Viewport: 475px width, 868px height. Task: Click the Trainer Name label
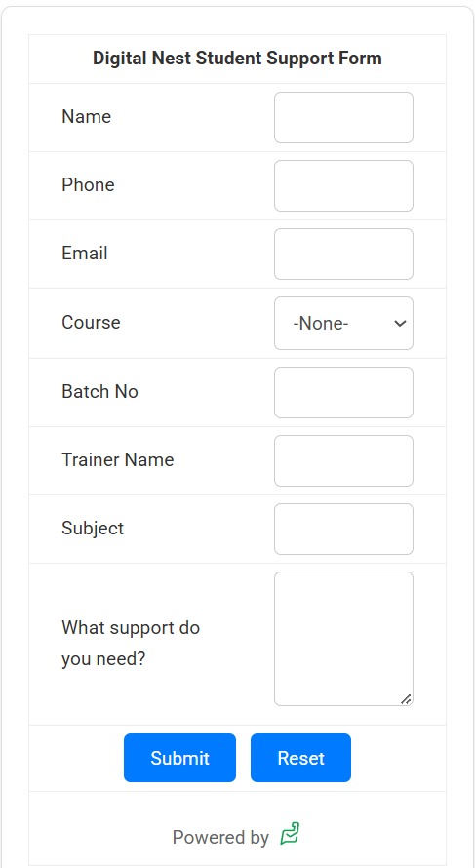point(118,459)
